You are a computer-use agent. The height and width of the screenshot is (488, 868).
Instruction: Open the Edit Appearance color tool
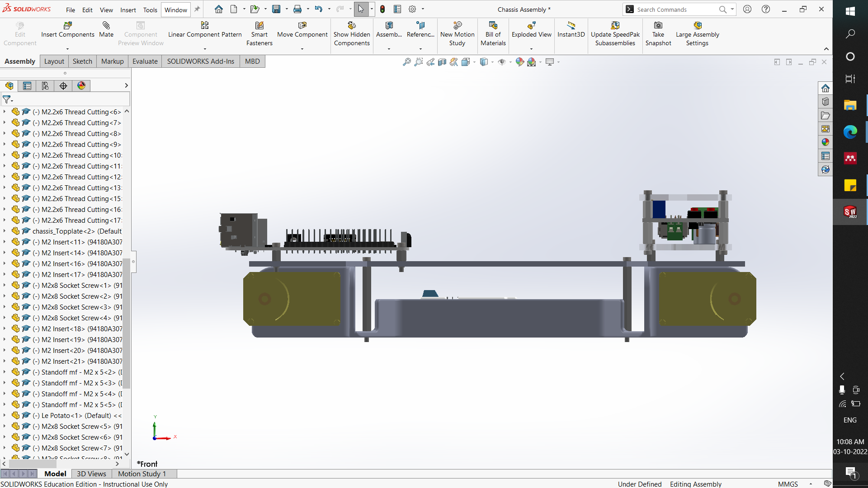click(520, 62)
